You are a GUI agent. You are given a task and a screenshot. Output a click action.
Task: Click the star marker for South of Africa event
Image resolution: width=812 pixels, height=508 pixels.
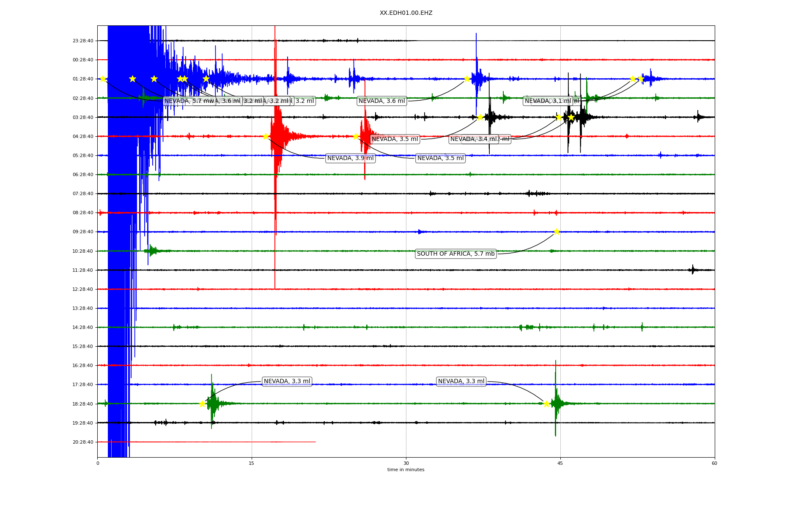pos(557,232)
